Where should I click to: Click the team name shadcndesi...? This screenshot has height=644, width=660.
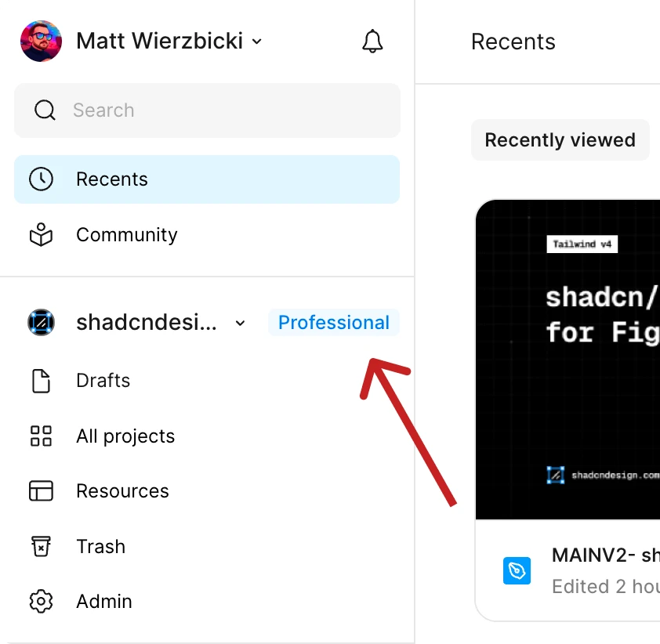[147, 323]
